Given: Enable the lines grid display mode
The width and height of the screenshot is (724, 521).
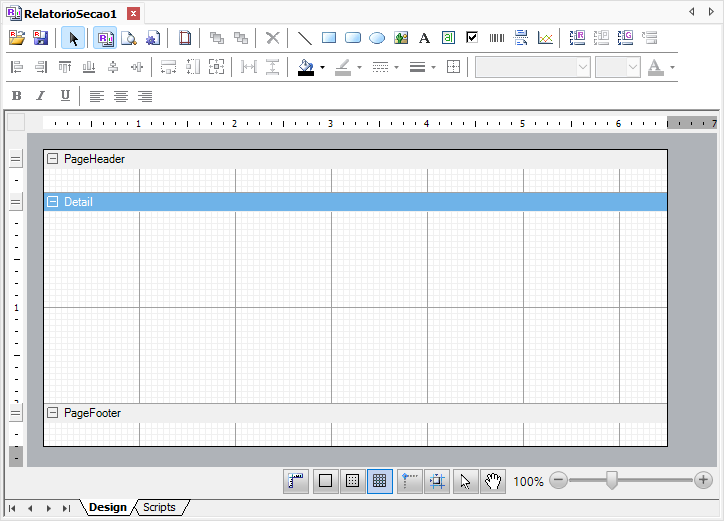Looking at the screenshot, I should (x=380, y=481).
